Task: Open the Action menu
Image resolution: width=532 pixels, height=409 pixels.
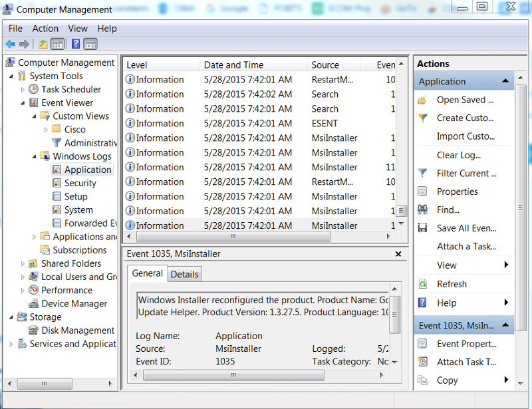Action: [45, 29]
